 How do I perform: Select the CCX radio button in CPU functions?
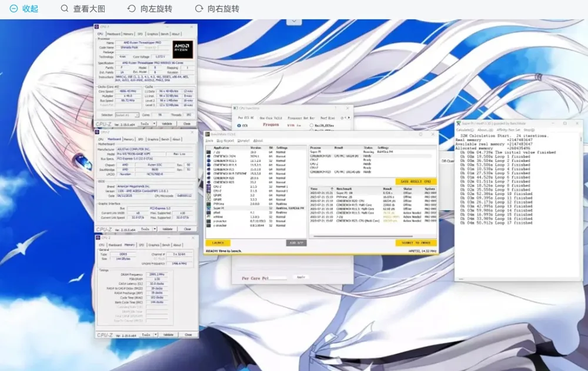239,125
